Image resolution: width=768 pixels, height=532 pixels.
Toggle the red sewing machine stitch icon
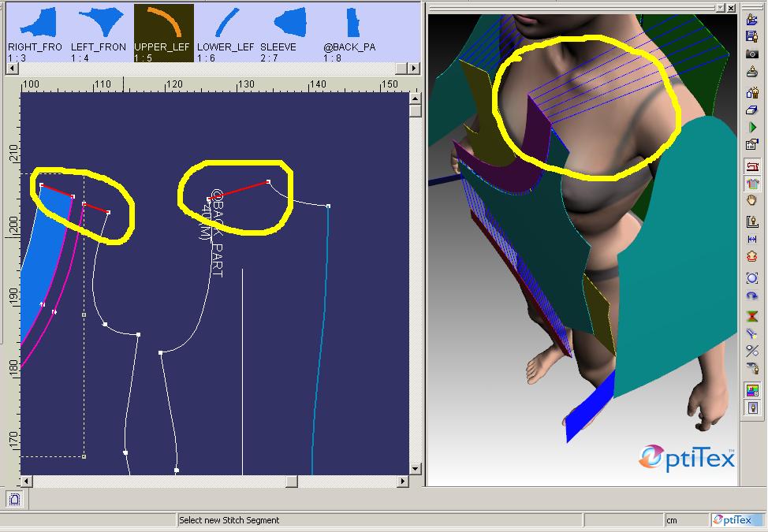pos(752,166)
